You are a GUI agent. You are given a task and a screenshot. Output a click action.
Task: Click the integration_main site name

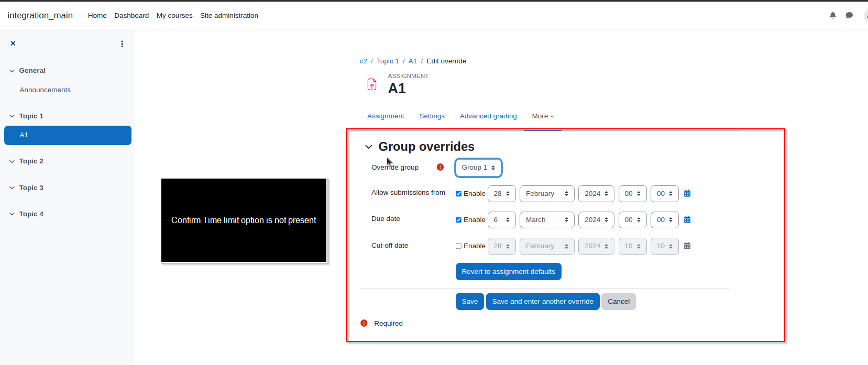point(40,16)
